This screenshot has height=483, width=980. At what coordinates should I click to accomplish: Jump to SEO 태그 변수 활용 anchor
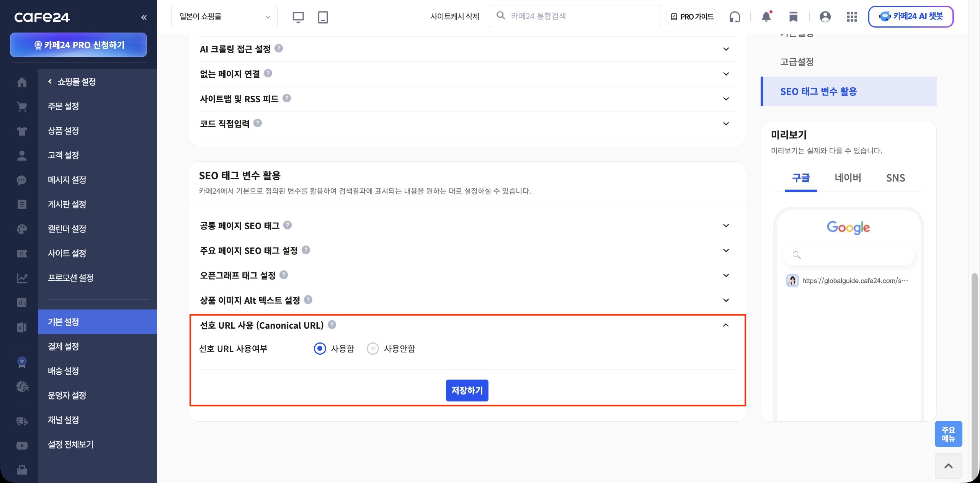849,91
